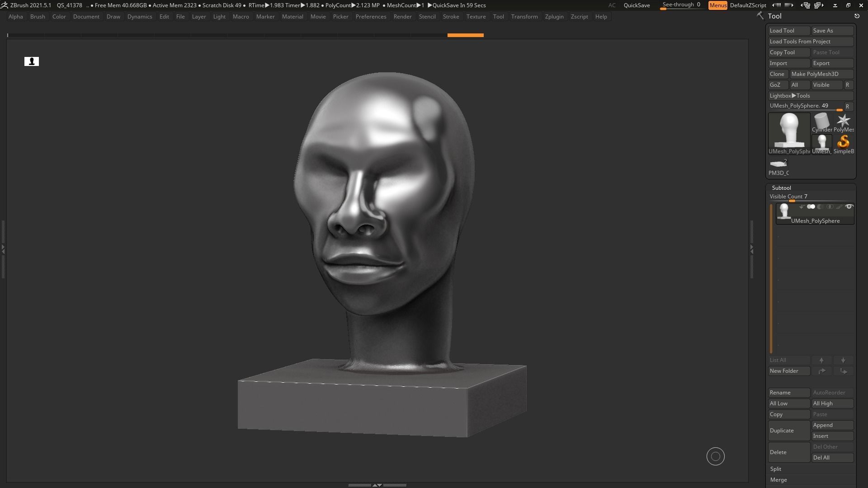Click the subtool arrow-down list icon in UMesh_PolySphere row
Image resolution: width=868 pixels, height=488 pixels.
tap(802, 207)
